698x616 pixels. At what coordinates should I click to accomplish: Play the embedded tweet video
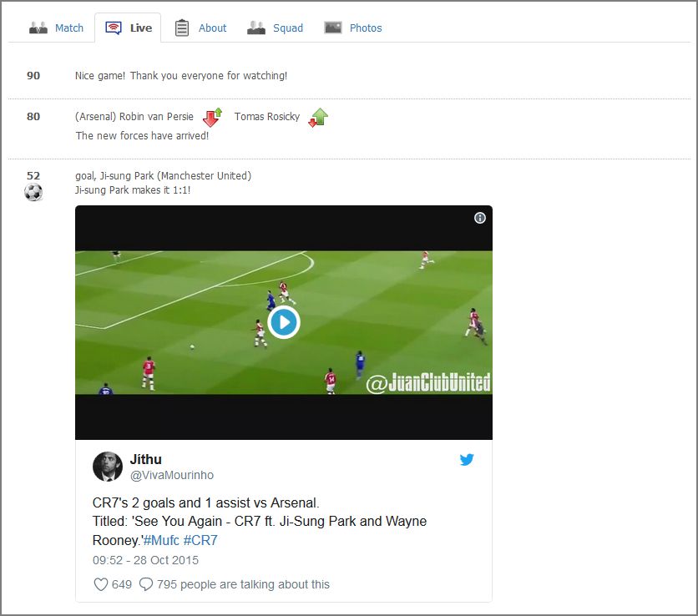click(x=284, y=322)
